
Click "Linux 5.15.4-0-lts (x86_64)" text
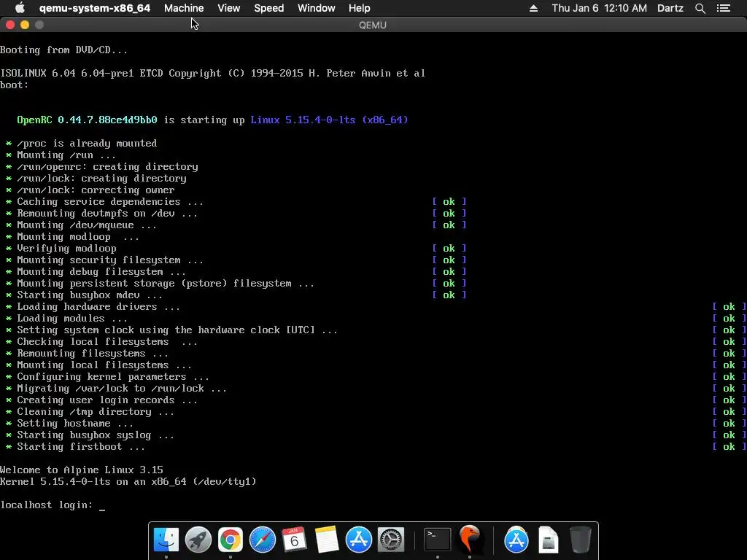(x=329, y=120)
